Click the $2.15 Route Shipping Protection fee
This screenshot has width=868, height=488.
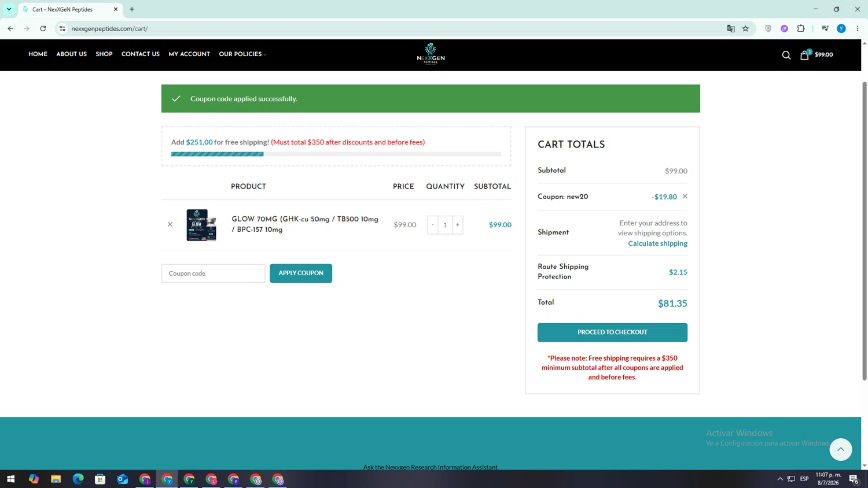click(678, 272)
